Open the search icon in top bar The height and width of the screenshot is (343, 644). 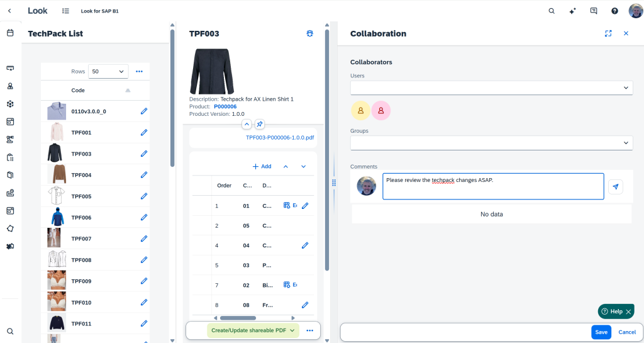pos(552,11)
